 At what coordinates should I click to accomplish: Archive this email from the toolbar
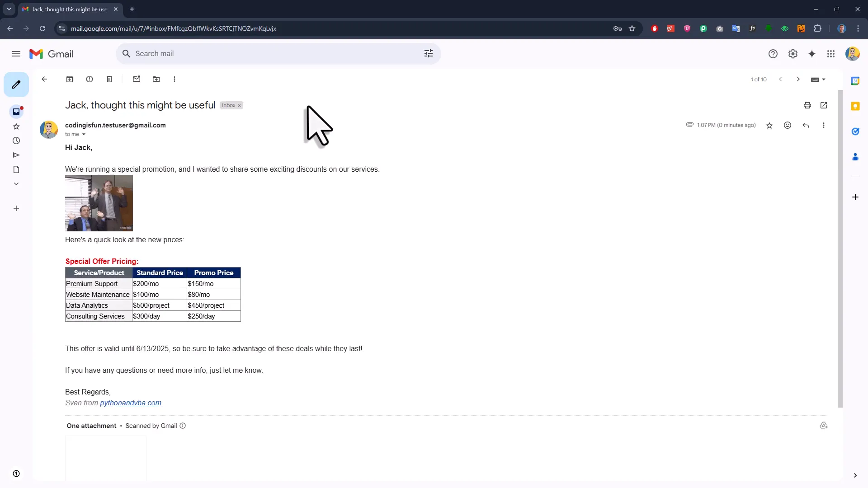click(x=70, y=79)
